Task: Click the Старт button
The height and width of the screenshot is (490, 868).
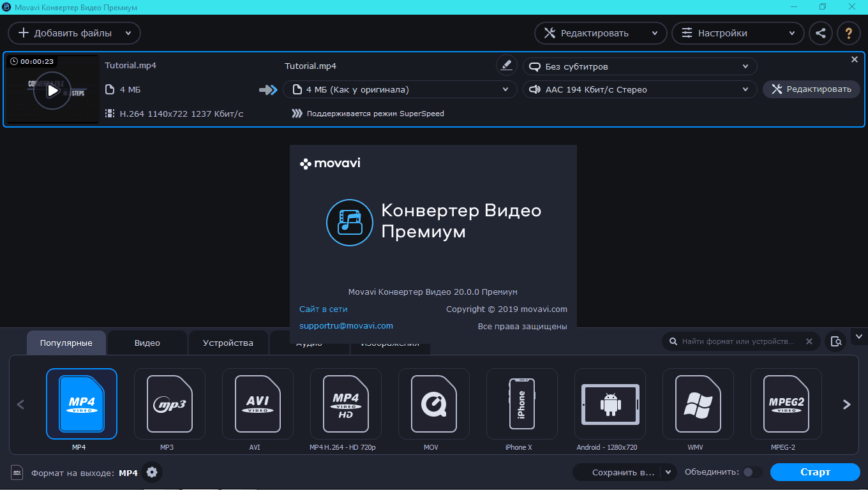Action: [x=815, y=472]
